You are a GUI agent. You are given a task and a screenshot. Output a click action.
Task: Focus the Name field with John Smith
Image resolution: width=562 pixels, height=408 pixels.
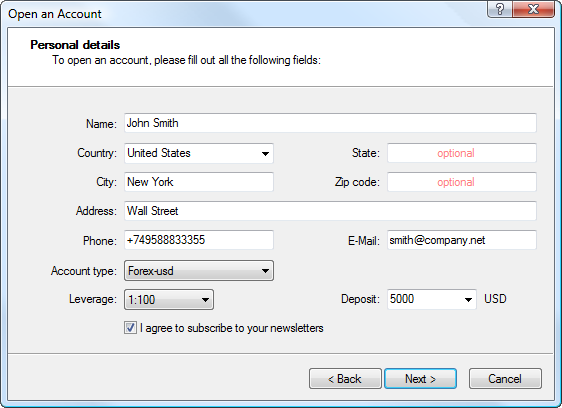coord(330,123)
